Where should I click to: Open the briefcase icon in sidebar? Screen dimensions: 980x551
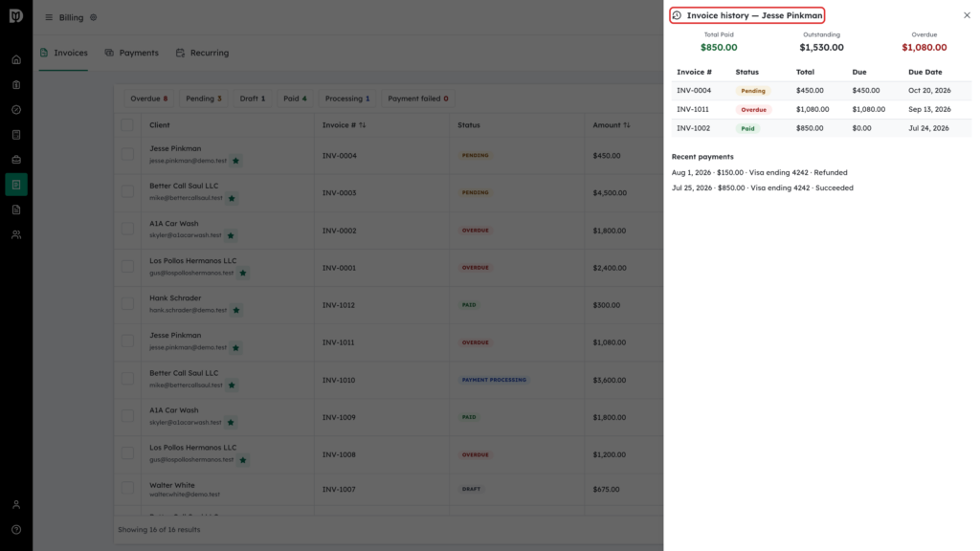click(16, 160)
